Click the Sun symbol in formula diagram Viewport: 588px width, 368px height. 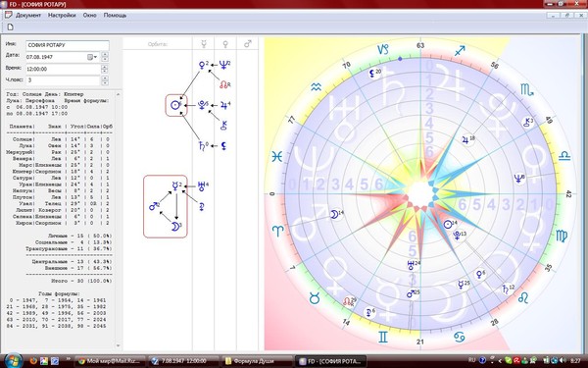[x=175, y=105]
